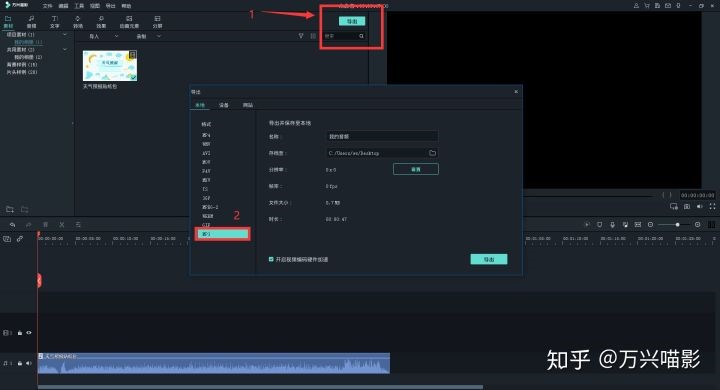Select the highlighted MP3 format
The image size is (720, 390).
tap(223, 234)
